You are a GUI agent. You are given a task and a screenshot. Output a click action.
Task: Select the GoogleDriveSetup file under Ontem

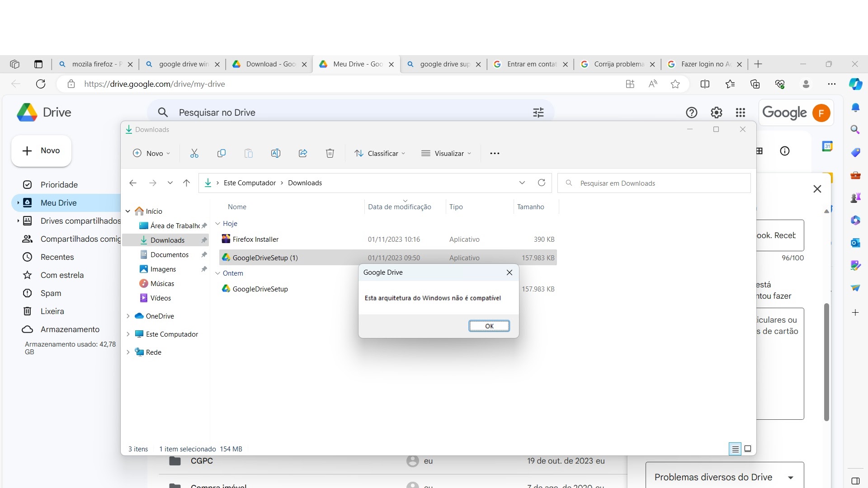tap(260, 289)
